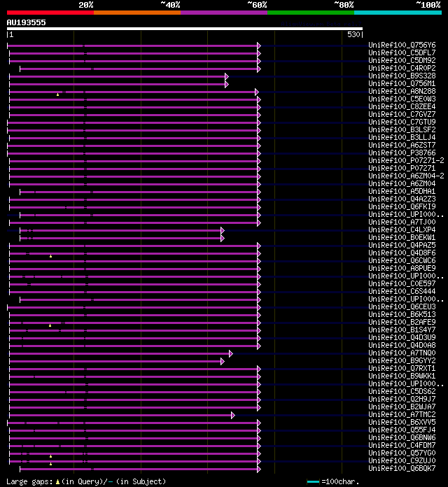Click the end arrowhead of the Q756Y6 alignment
This screenshot has width=448, height=487.
pos(259,45)
